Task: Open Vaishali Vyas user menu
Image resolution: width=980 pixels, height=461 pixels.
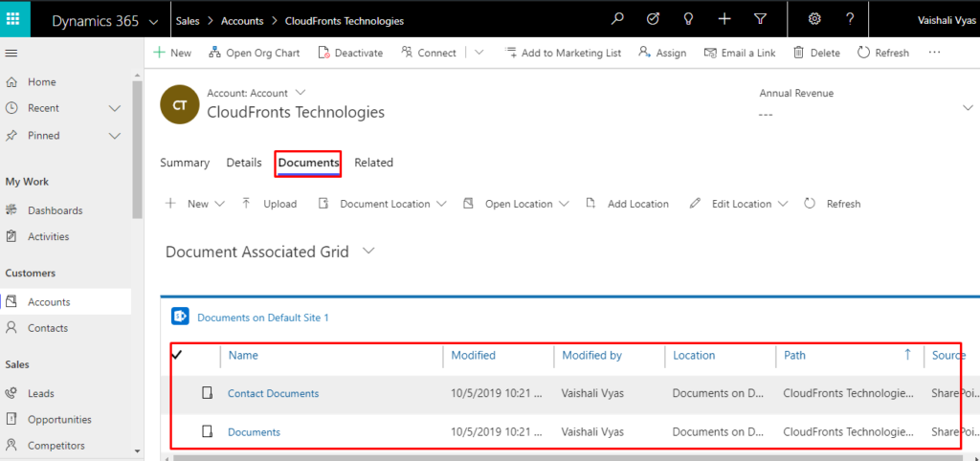Action: tap(947, 21)
